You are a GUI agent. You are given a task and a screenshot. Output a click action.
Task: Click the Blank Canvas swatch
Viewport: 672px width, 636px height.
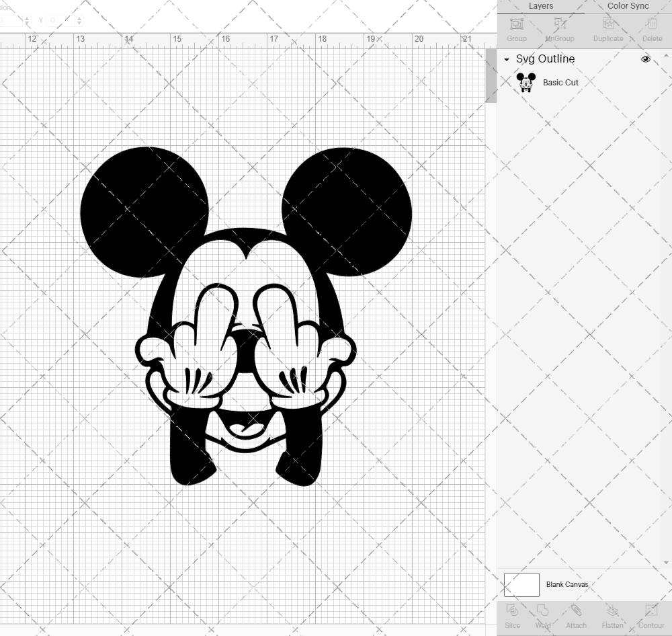click(x=521, y=584)
